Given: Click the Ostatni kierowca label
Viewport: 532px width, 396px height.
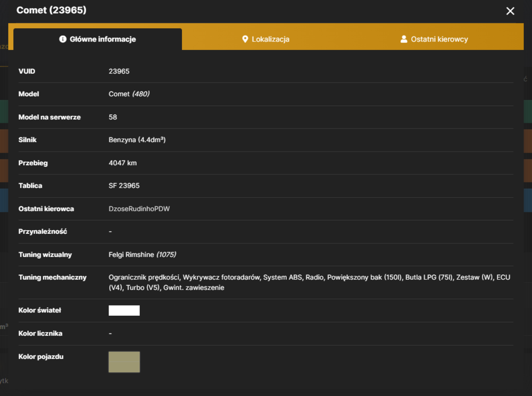Looking at the screenshot, I should click(46, 209).
